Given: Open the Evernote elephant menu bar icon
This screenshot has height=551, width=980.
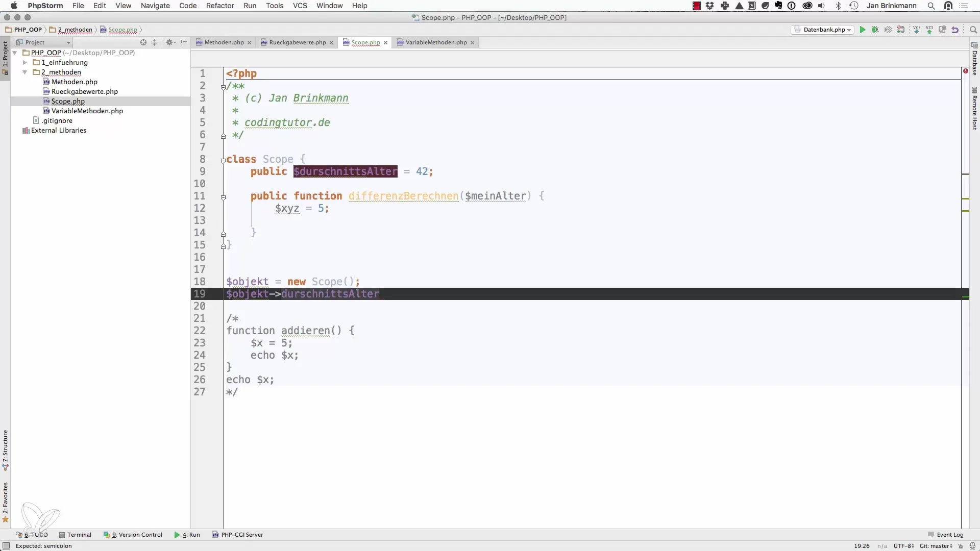Looking at the screenshot, I should tap(778, 6).
